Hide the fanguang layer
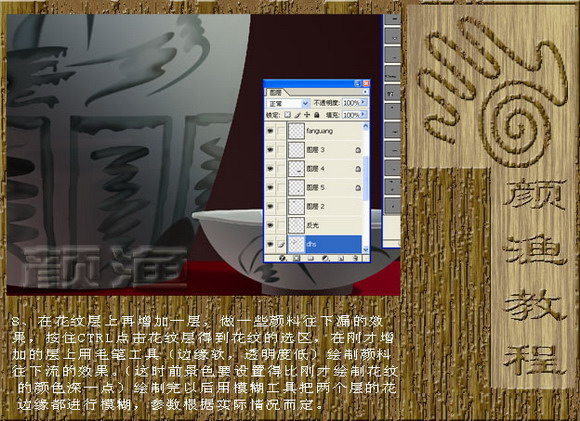The width and height of the screenshot is (580, 421). tap(270, 131)
